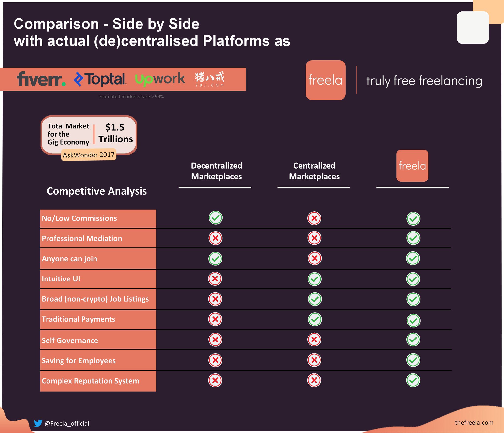Click the Fiverr logo
The height and width of the screenshot is (433, 504).
(41, 79)
